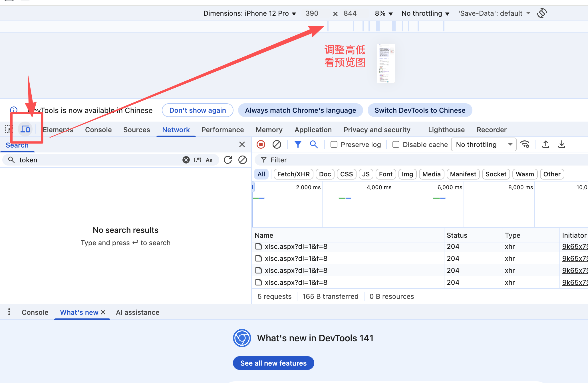Enable the Preserve log checkbox
The image size is (588, 383).
pos(334,144)
